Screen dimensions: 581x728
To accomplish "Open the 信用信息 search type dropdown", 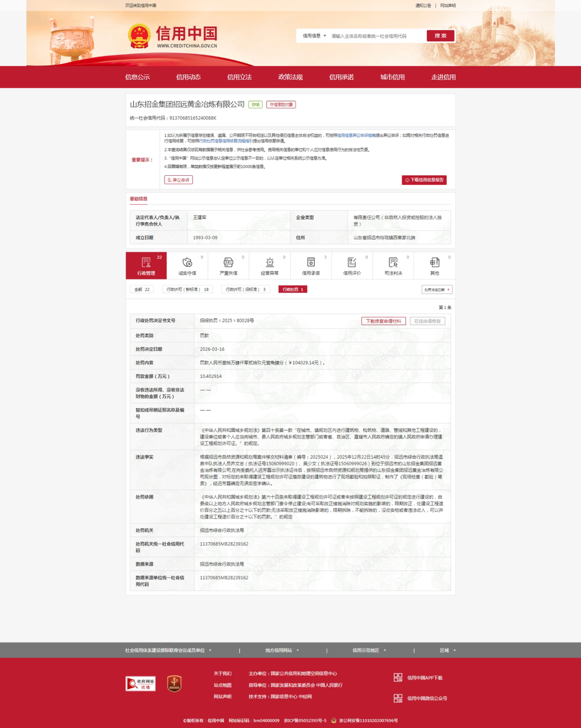I will pos(314,36).
